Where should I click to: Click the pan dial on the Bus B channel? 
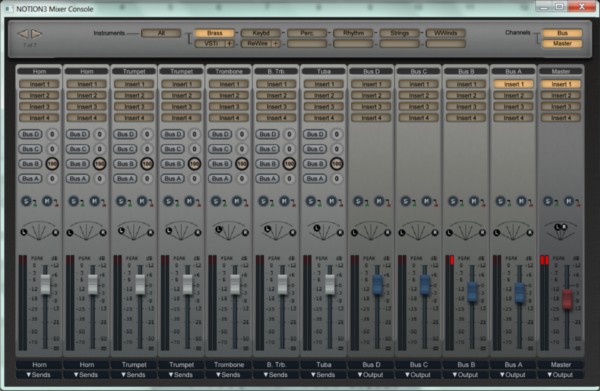pos(466,231)
